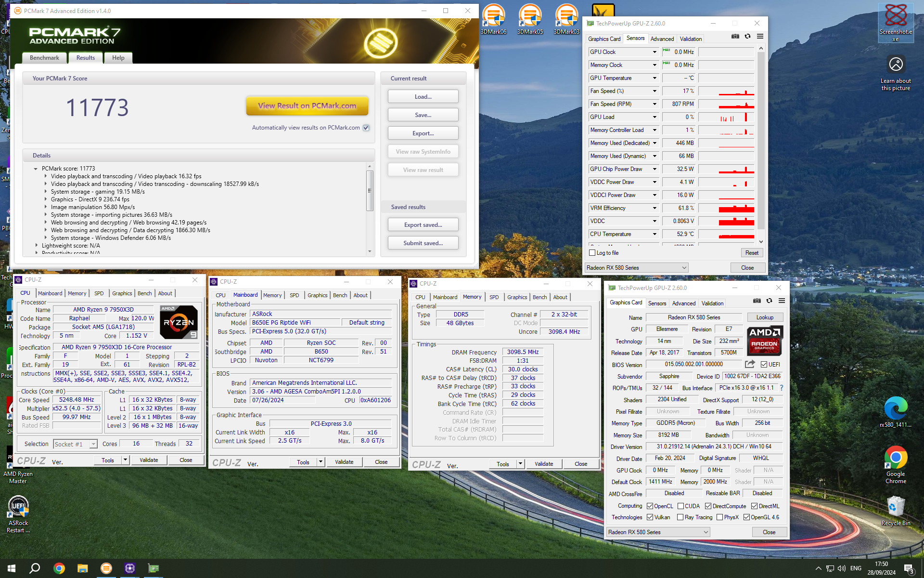Open Tools dropdown arrow in CPU-Z Mainboard window

coord(321,462)
